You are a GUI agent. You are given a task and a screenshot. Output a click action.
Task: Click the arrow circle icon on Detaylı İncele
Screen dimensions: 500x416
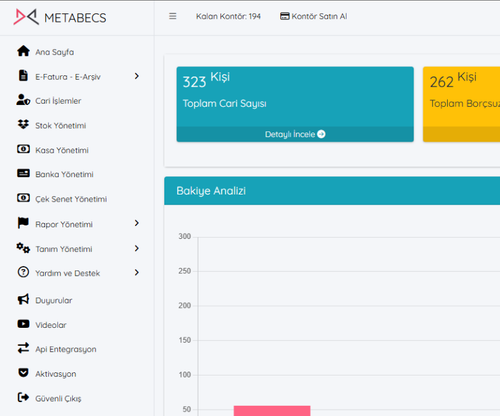(x=321, y=134)
